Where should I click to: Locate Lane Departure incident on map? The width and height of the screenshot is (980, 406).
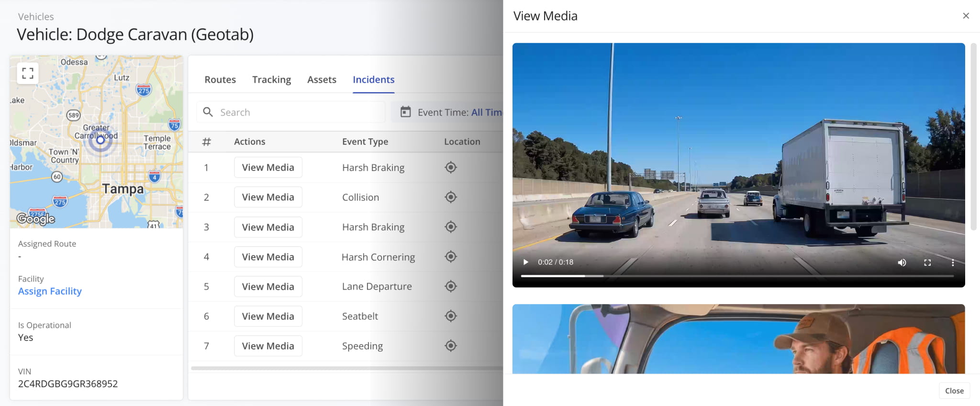click(451, 286)
